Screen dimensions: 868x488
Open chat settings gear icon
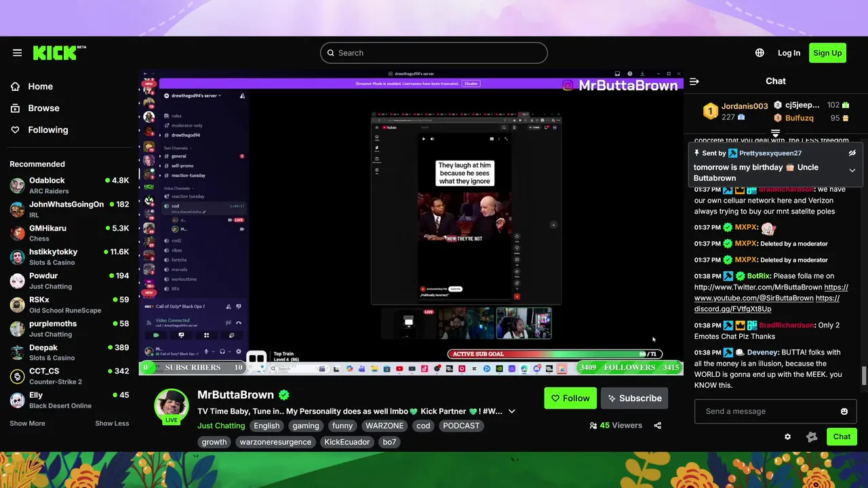pos(787,437)
